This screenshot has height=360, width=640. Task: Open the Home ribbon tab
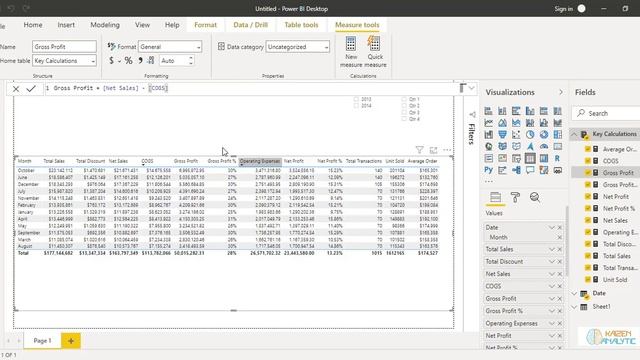point(33,25)
